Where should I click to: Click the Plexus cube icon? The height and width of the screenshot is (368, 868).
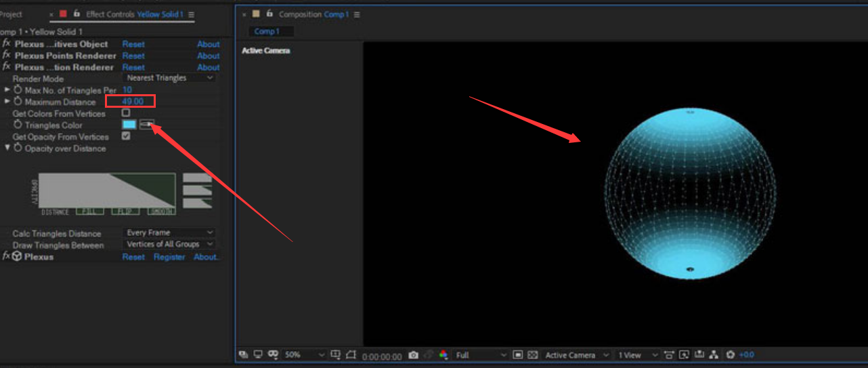(16, 257)
